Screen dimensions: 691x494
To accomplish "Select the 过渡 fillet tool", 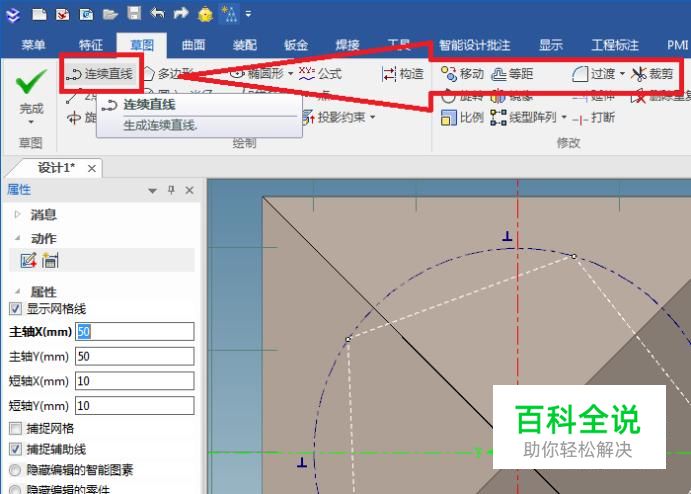I will point(594,74).
